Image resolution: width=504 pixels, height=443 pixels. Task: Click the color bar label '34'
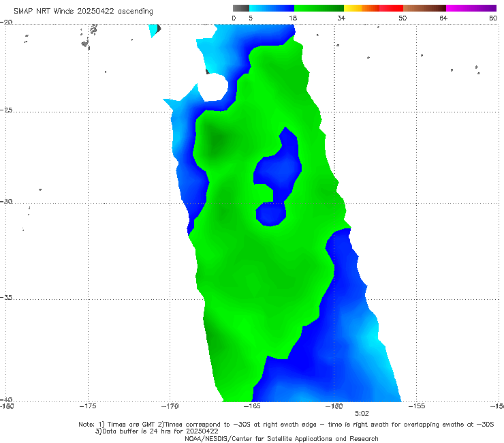click(x=341, y=18)
